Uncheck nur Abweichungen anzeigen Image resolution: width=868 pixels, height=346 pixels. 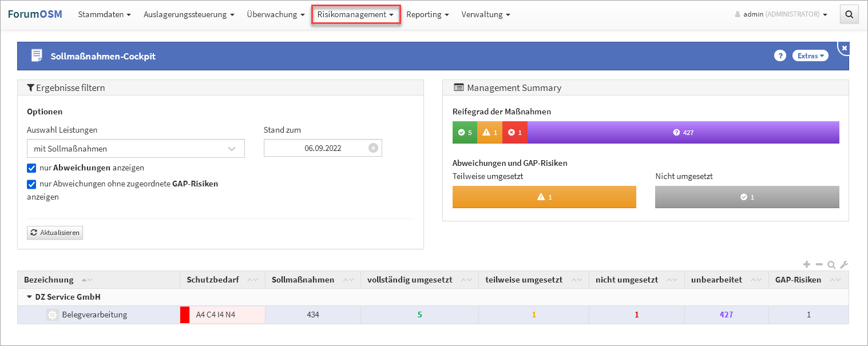(32, 168)
